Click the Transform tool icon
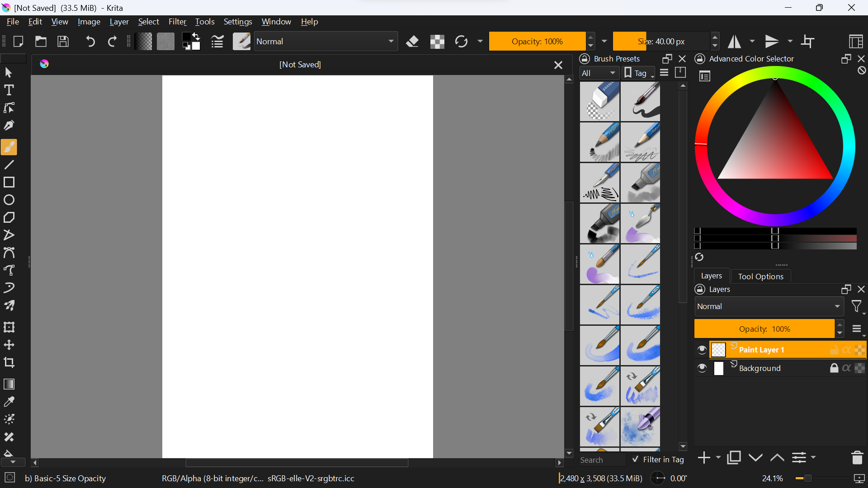 pos(9,327)
